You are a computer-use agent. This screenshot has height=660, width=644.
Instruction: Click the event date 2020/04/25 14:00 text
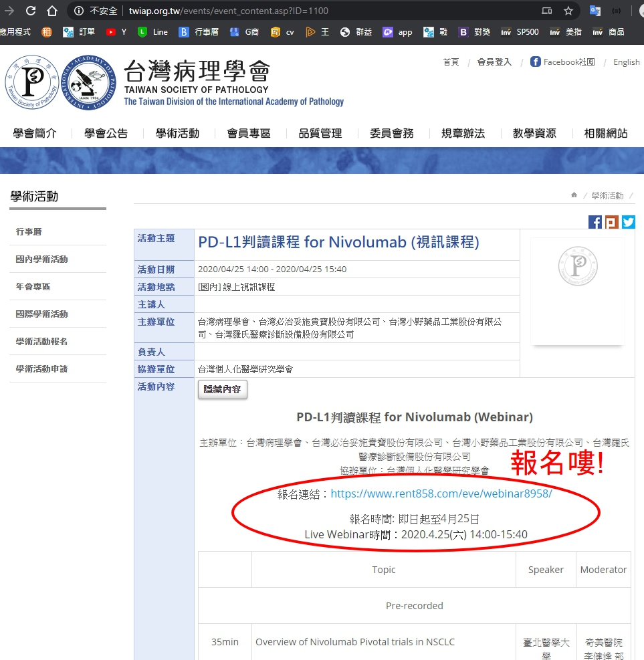coord(272,269)
